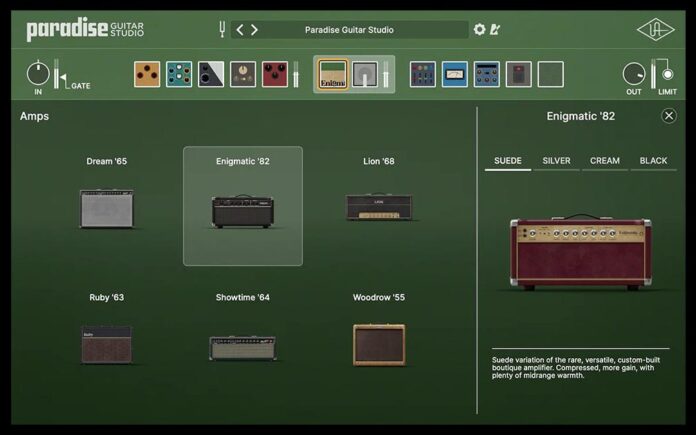Viewport: 696px width, 435px height.
Task: Open settings gear icon
Action: point(479,29)
